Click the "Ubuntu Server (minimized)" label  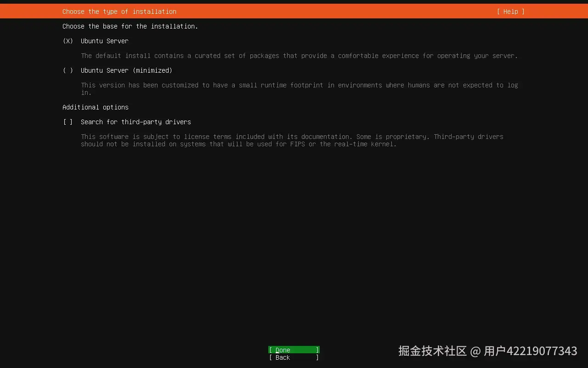click(126, 70)
